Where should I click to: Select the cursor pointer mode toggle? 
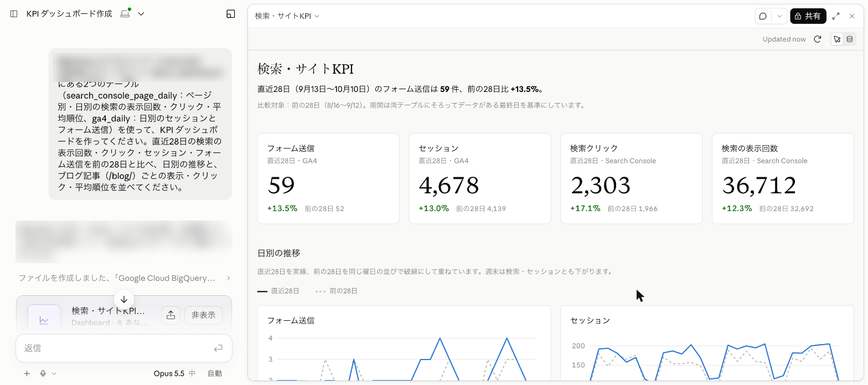click(837, 39)
